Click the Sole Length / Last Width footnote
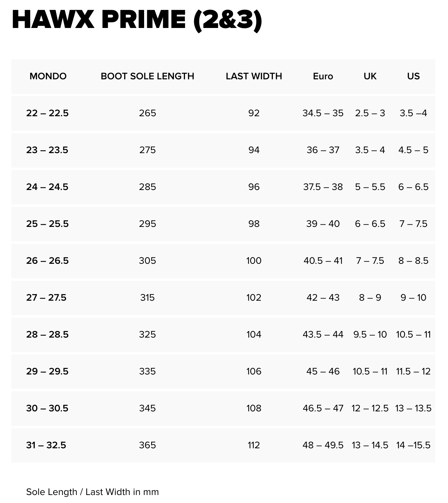Image resolution: width=448 pixels, height=503 pixels. point(92,492)
